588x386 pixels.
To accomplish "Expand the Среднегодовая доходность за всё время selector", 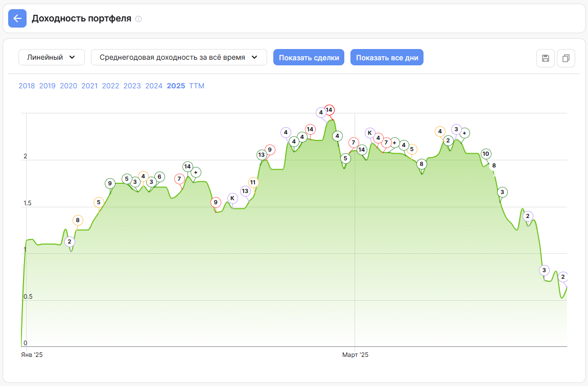I will [x=179, y=57].
